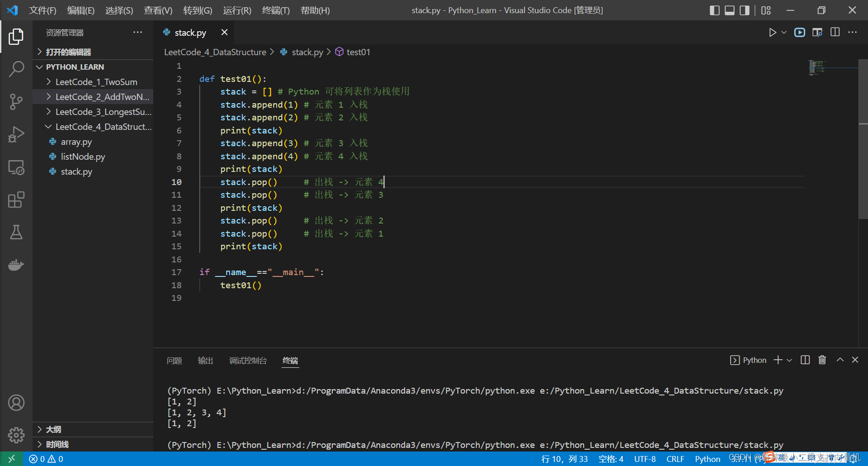
Task: Open Explorer views and more actions ellipsis
Action: (137, 33)
